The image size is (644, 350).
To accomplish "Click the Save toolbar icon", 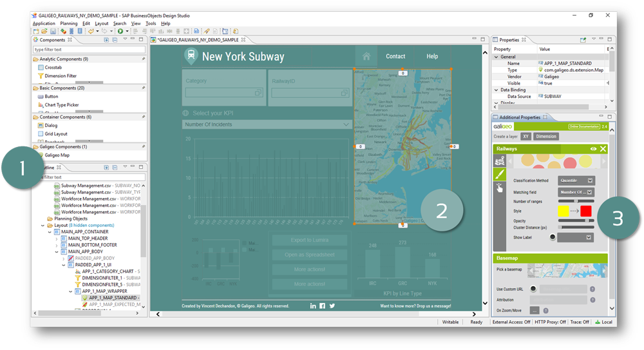I will click(53, 31).
